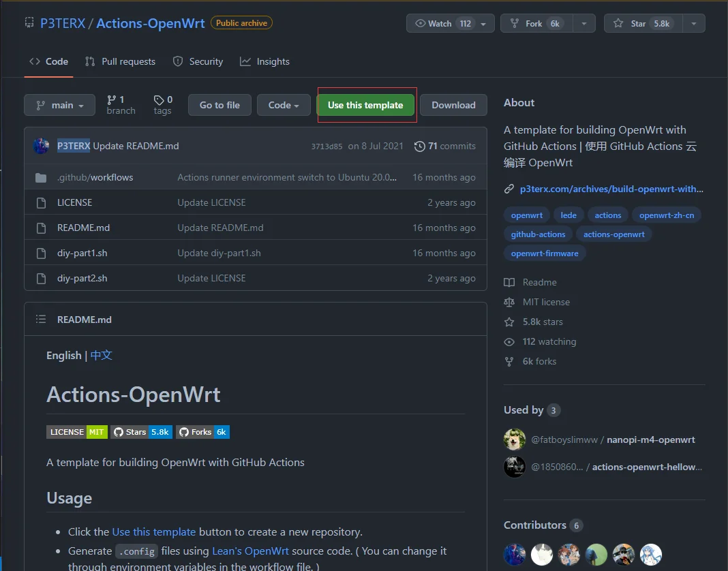
Task: Click the Forks 6k badge
Action: 203,432
